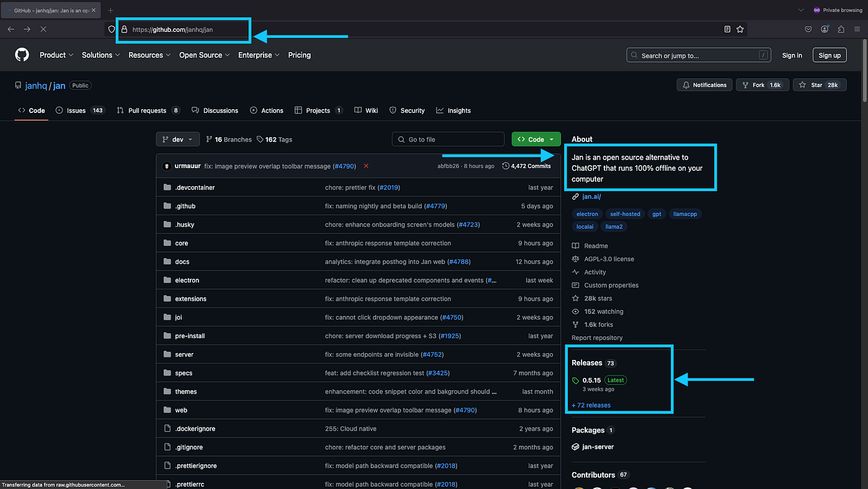The height and width of the screenshot is (489, 868).
Task: Open the browser list all tabs chevron
Action: point(801,11)
